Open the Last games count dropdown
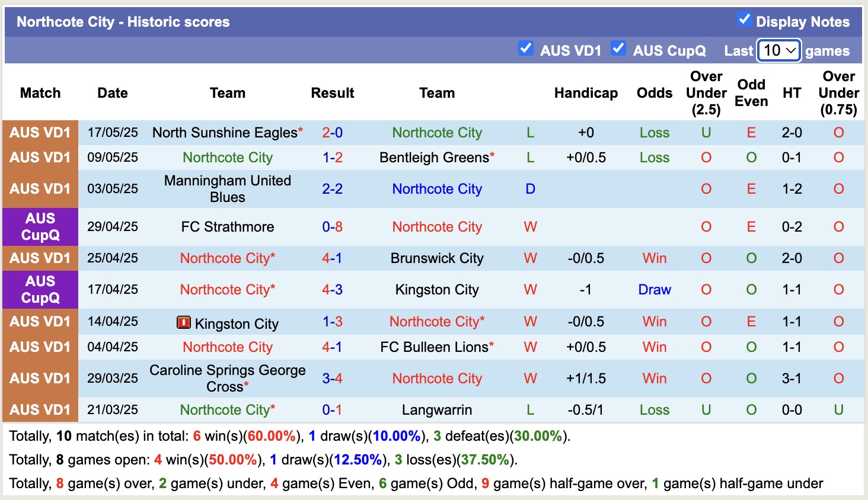Image resolution: width=868 pixels, height=500 pixels. (x=778, y=50)
